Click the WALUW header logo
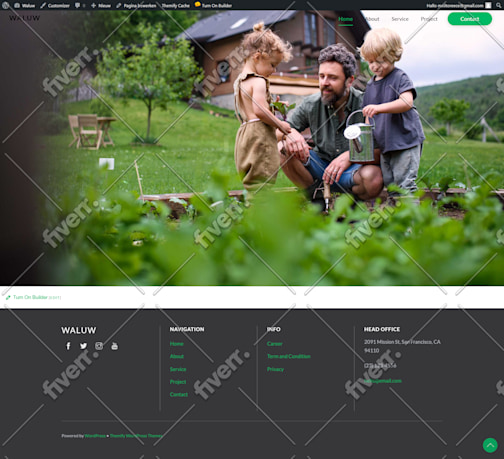This screenshot has height=459, width=504. [24, 18]
